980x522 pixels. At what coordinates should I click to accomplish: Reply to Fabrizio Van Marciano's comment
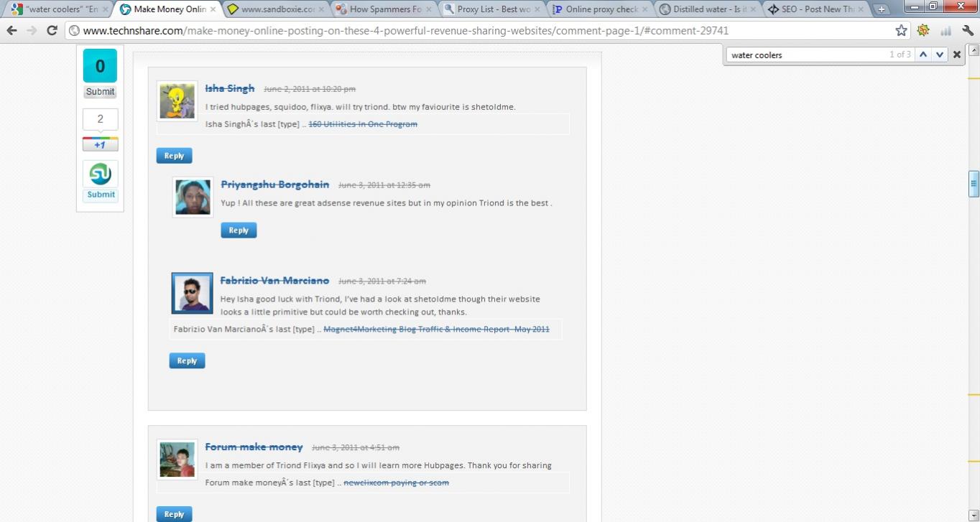(187, 361)
